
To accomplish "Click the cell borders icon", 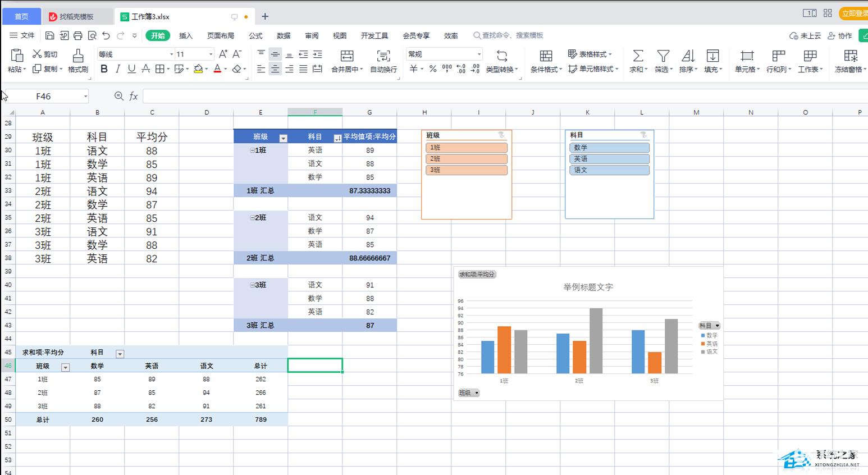I will coord(159,69).
